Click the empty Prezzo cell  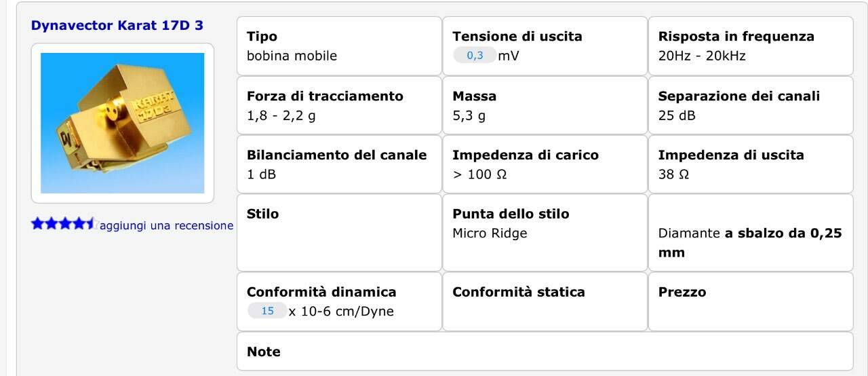tap(751, 302)
